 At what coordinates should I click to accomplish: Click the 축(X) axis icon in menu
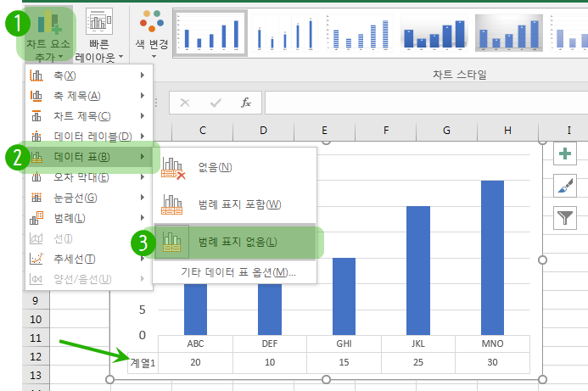coord(36,75)
